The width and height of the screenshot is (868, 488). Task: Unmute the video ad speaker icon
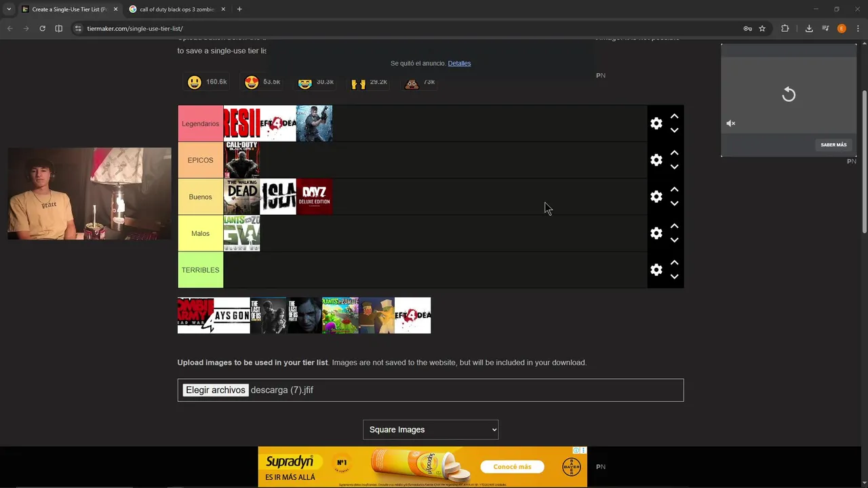(x=731, y=123)
